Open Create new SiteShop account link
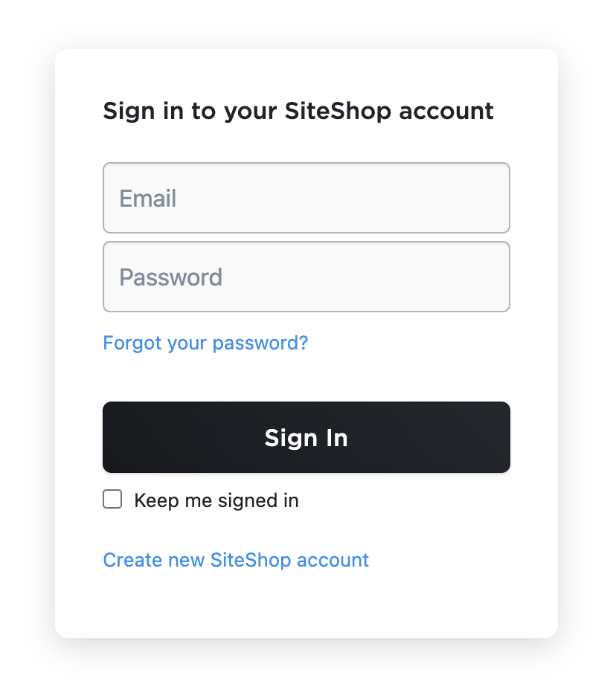The image size is (616, 696). coord(236,560)
